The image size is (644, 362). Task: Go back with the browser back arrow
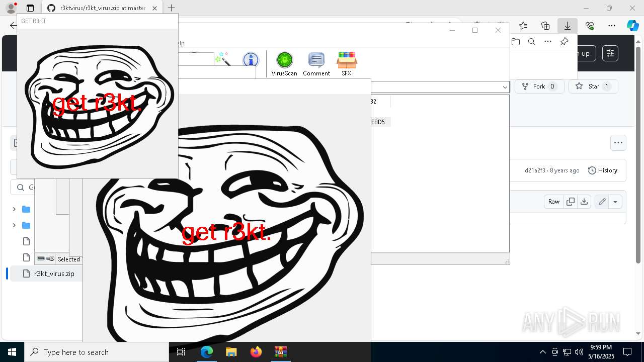pos(13,26)
